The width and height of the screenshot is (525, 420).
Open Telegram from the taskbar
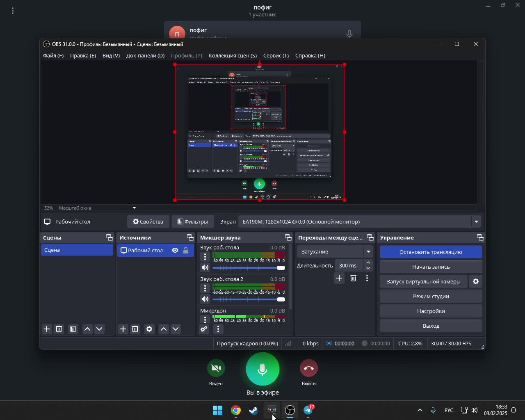pyautogui.click(x=308, y=410)
